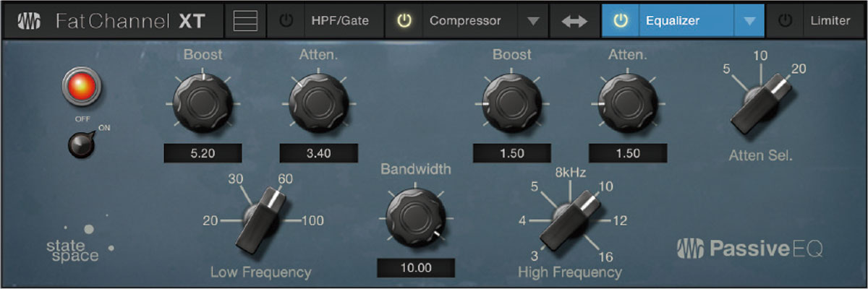Toggle Compressor power button

pyautogui.click(x=404, y=21)
